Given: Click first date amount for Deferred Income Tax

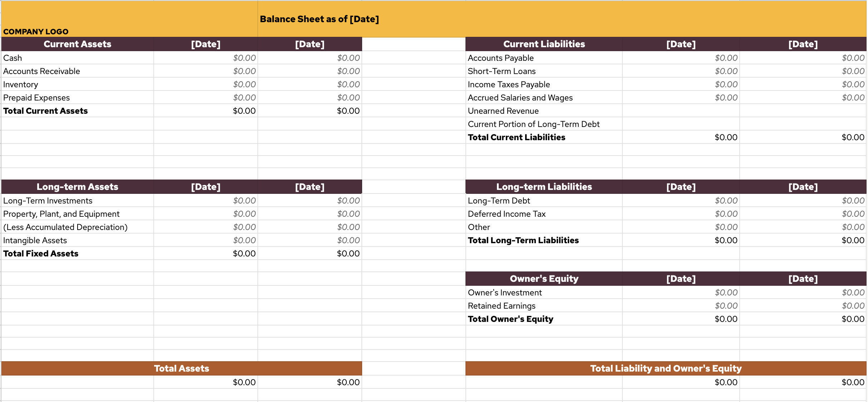Looking at the screenshot, I should [x=726, y=214].
